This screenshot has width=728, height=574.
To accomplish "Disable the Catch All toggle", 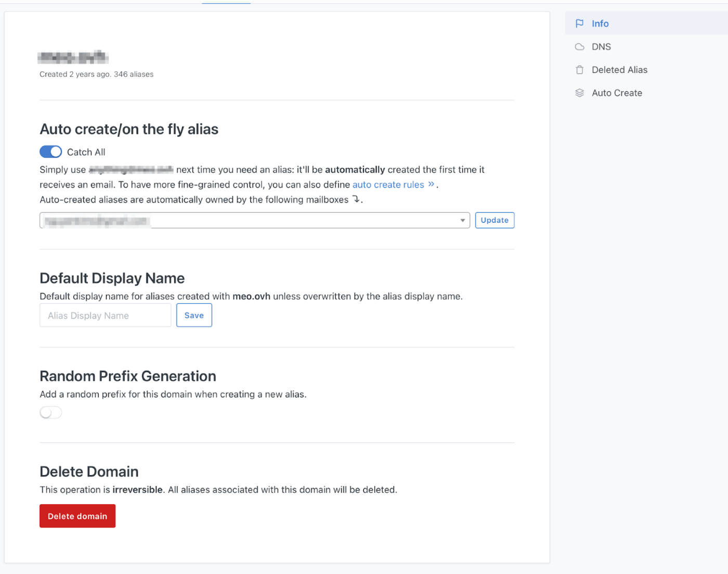I will tap(50, 151).
